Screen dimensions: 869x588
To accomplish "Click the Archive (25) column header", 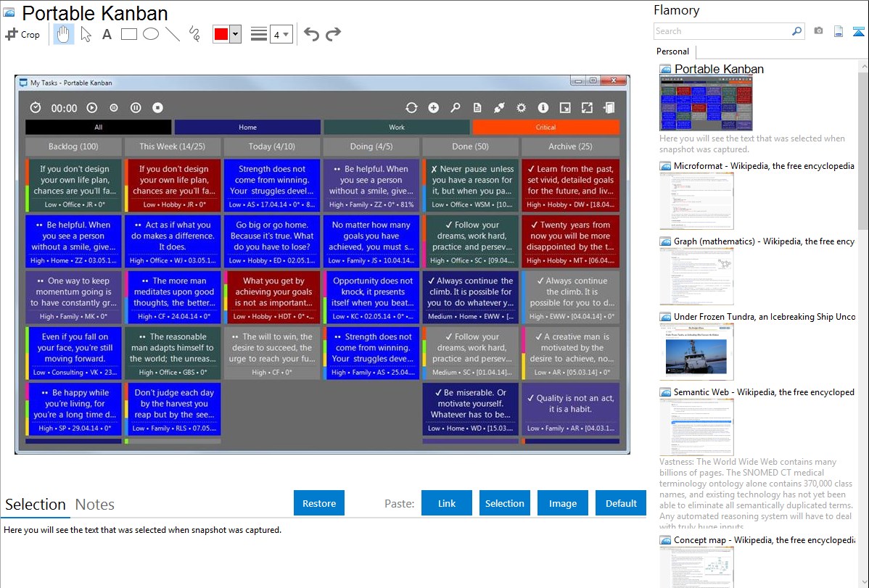I will click(570, 146).
